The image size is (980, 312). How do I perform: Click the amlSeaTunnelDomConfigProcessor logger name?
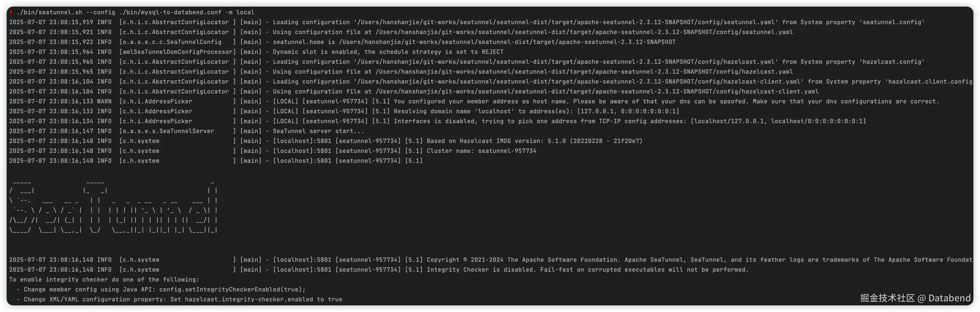[177, 52]
